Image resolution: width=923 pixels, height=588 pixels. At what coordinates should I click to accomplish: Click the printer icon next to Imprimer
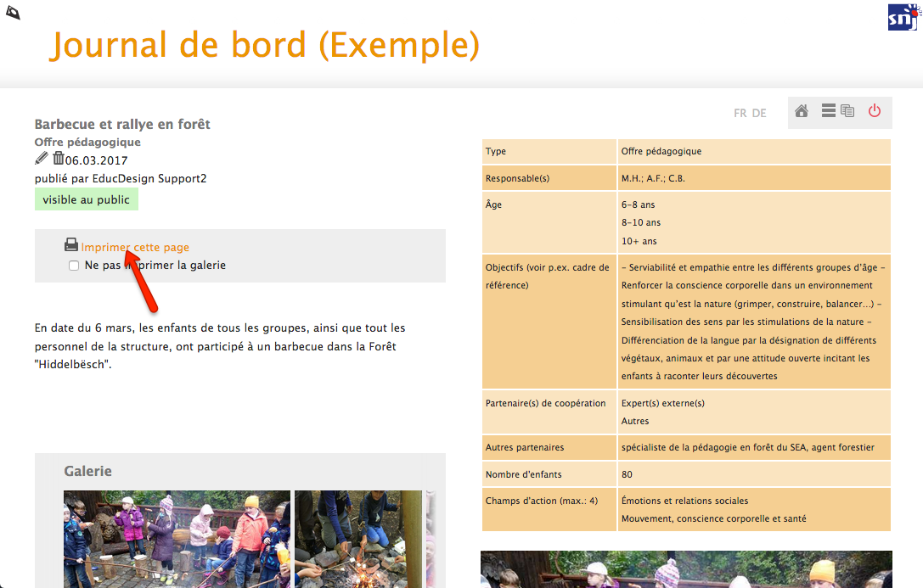point(71,244)
